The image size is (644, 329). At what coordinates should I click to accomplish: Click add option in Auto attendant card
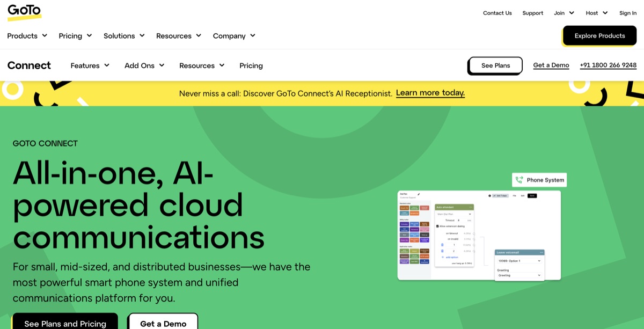[450, 257]
